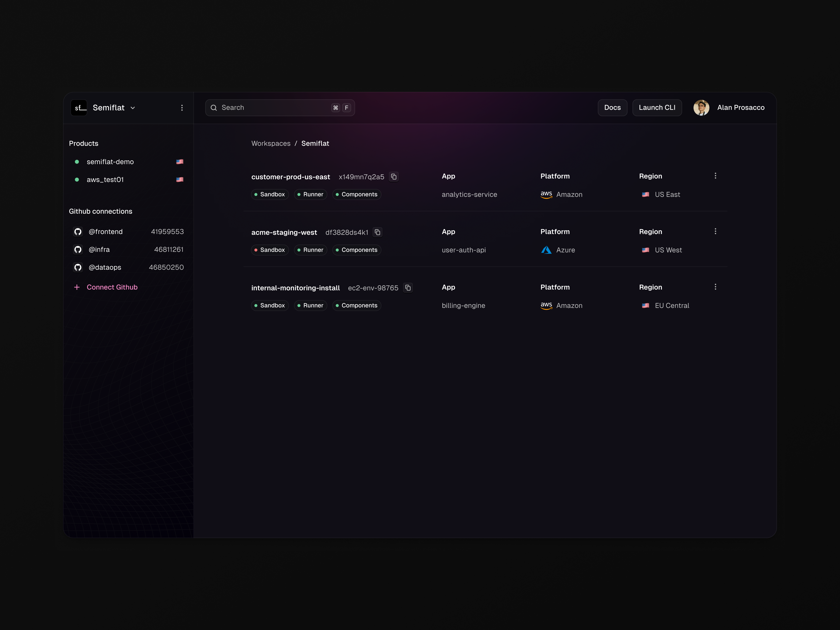
Task: Click the GitHub icon next to @frontend
Action: coord(78,231)
